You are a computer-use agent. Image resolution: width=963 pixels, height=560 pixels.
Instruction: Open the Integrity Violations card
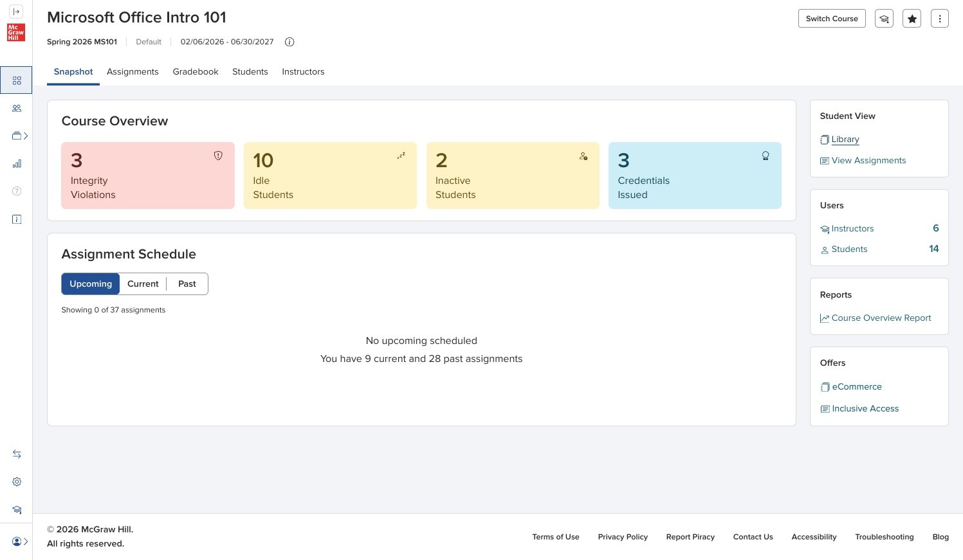148,176
